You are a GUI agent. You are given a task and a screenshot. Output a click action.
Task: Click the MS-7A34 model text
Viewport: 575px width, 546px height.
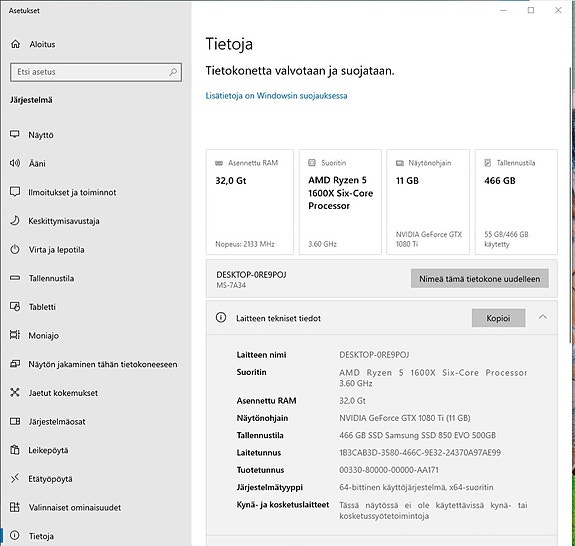[x=231, y=285]
